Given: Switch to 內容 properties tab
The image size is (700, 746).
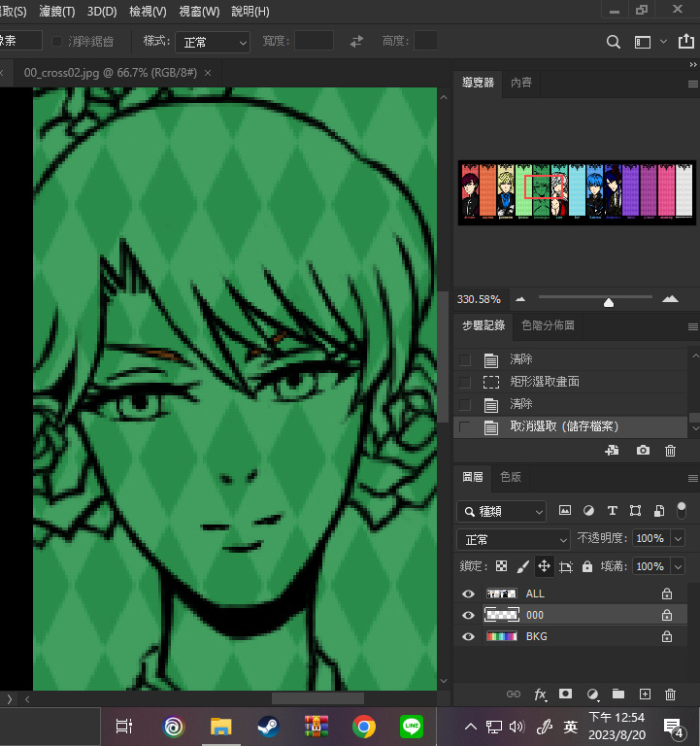Looking at the screenshot, I should coord(521,83).
